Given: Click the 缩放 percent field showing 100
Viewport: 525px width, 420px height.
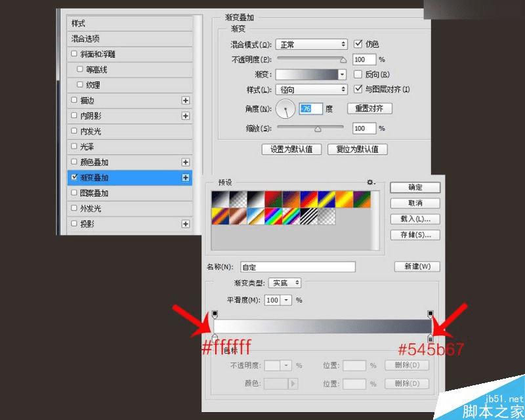Looking at the screenshot, I should [364, 128].
